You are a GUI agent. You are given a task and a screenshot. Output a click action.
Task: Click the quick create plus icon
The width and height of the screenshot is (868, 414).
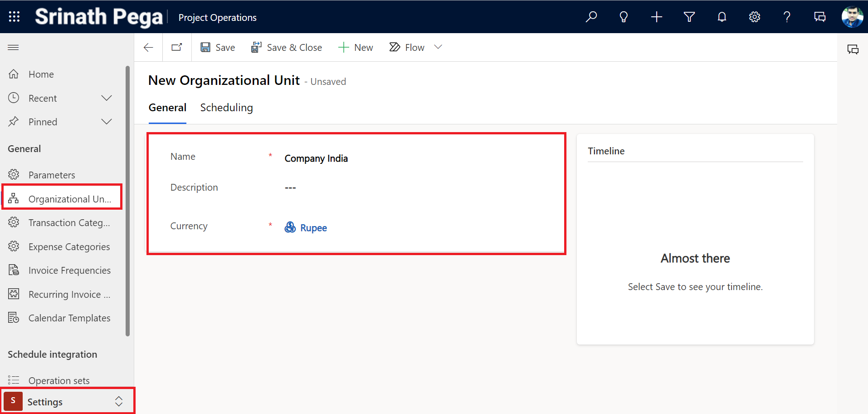coord(656,17)
